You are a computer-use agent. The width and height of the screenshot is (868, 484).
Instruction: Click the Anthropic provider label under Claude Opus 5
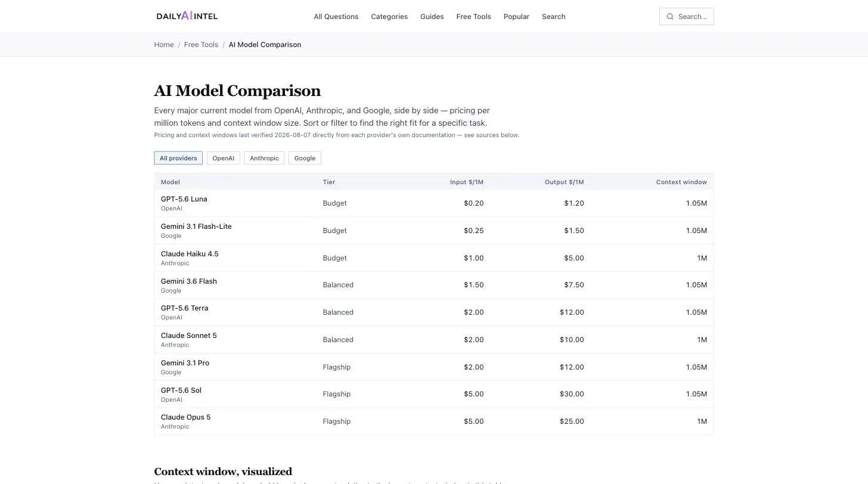point(175,427)
